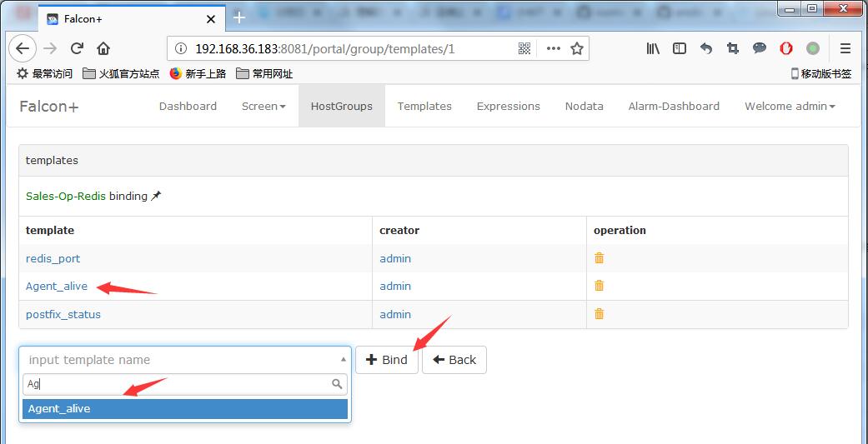This screenshot has width=868, height=444.
Task: Open Firefox library icon
Action: tap(653, 48)
